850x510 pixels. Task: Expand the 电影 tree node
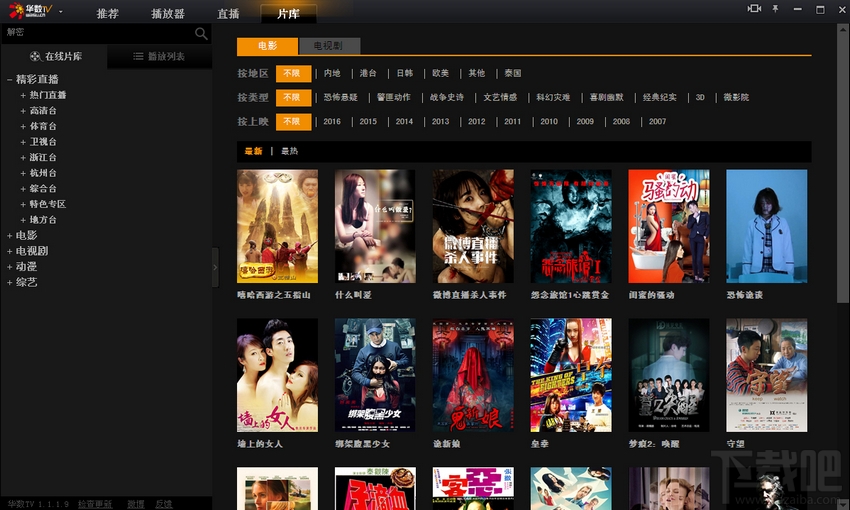10,236
